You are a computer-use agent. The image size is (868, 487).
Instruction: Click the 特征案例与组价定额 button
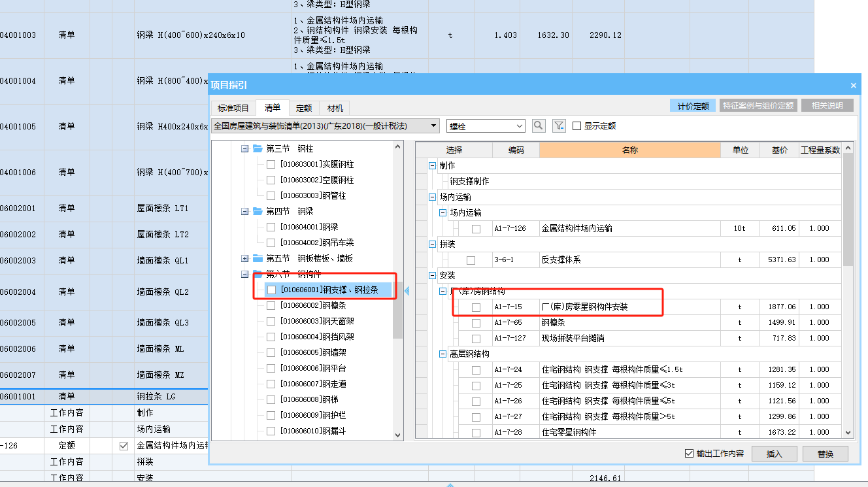pyautogui.click(x=759, y=105)
